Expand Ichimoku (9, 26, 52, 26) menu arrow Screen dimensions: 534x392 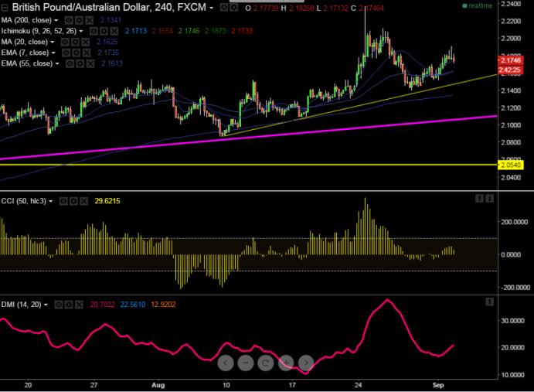tap(81, 32)
